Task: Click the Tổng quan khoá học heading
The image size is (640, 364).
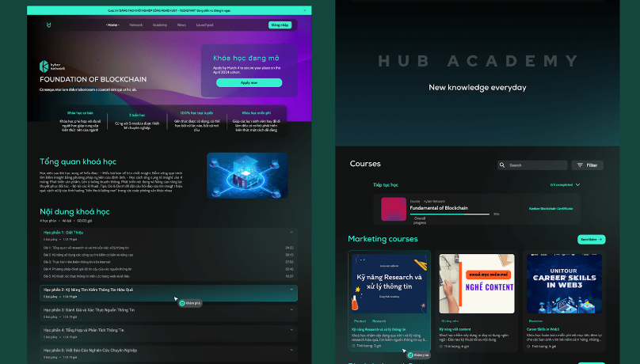Action: click(x=78, y=162)
